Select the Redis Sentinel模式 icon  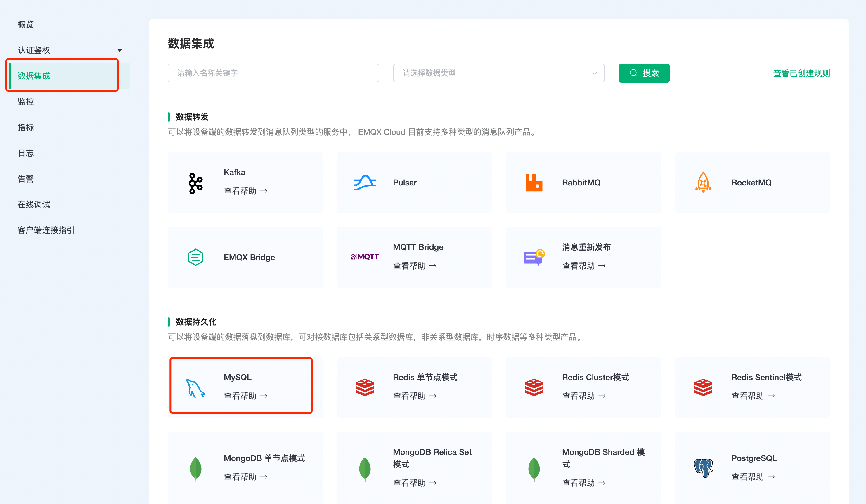[x=703, y=387]
